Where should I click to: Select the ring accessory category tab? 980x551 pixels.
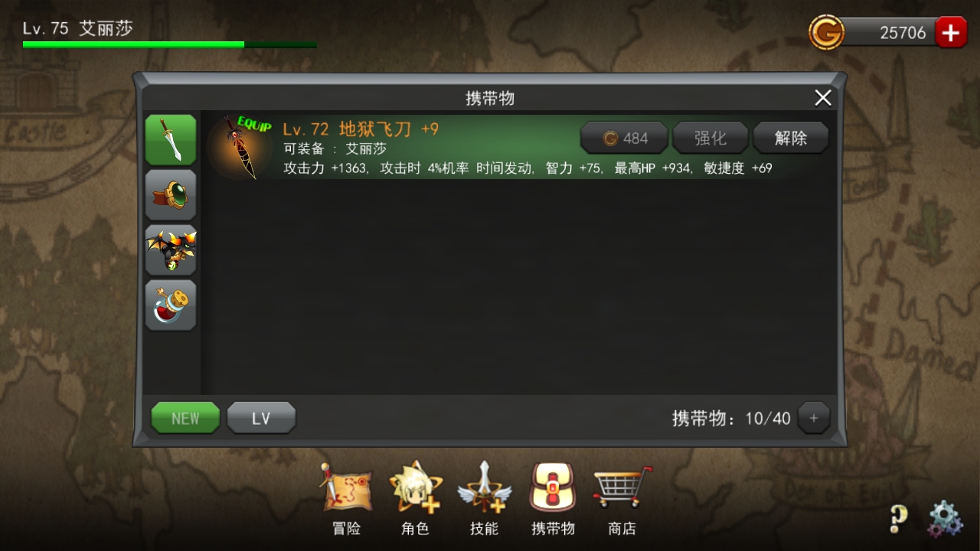(171, 195)
